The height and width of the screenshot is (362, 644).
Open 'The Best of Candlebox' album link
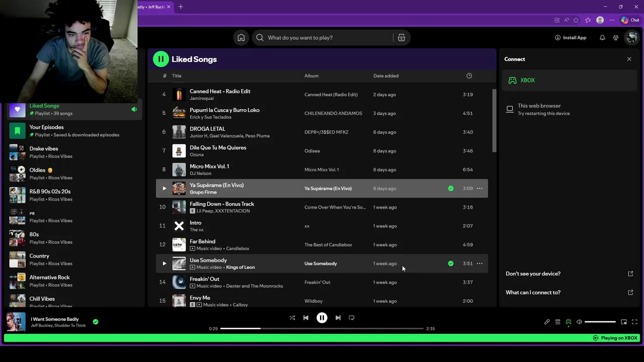(328, 245)
